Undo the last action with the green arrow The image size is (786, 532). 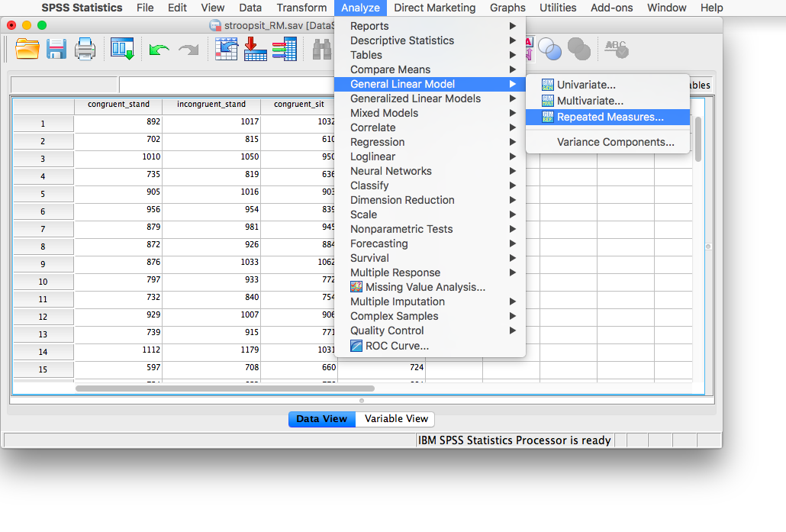(x=159, y=50)
